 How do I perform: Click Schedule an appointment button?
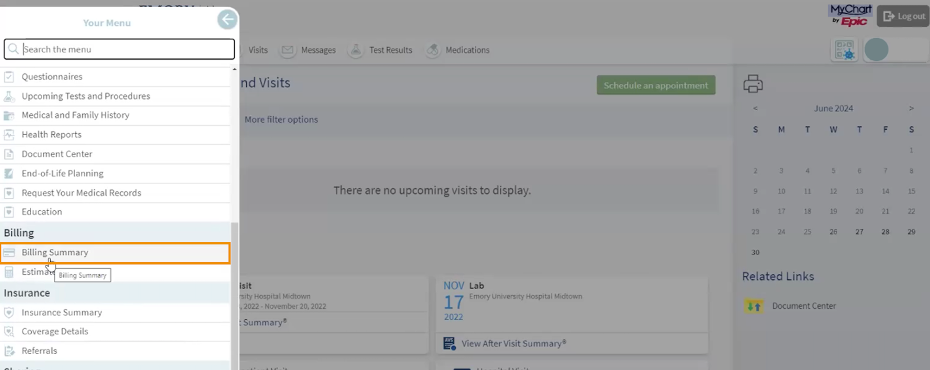tap(656, 85)
